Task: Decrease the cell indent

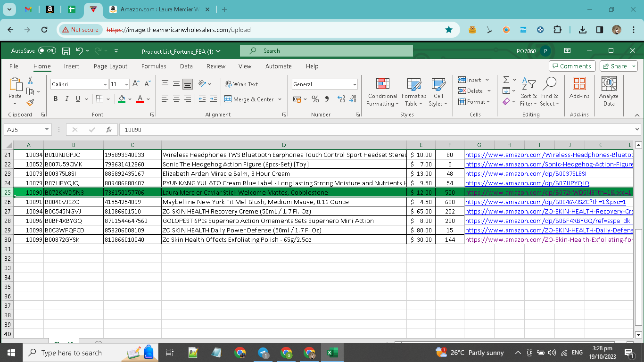Action: (x=202, y=99)
